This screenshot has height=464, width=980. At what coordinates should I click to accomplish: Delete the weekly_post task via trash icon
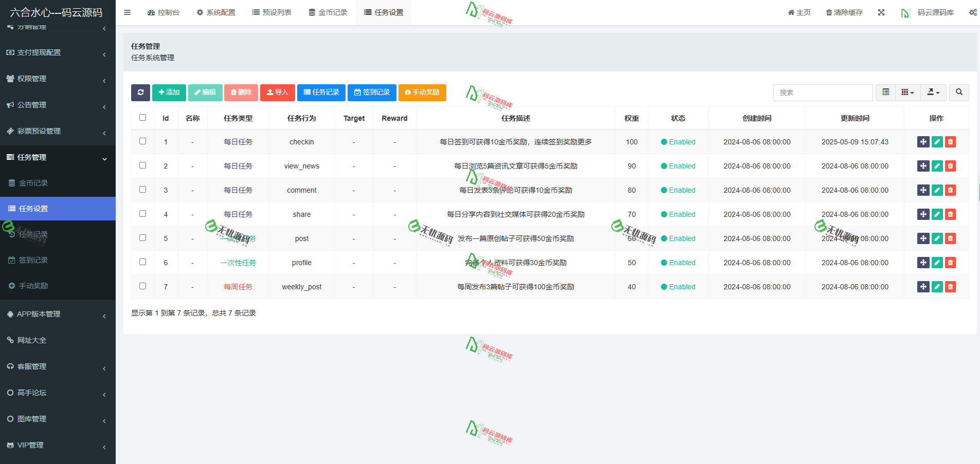tap(950, 287)
